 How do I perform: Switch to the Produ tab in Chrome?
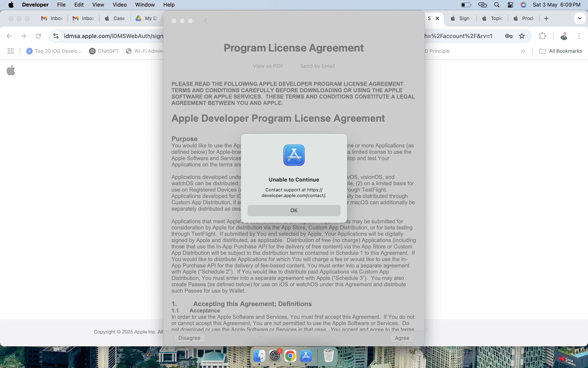tap(524, 18)
